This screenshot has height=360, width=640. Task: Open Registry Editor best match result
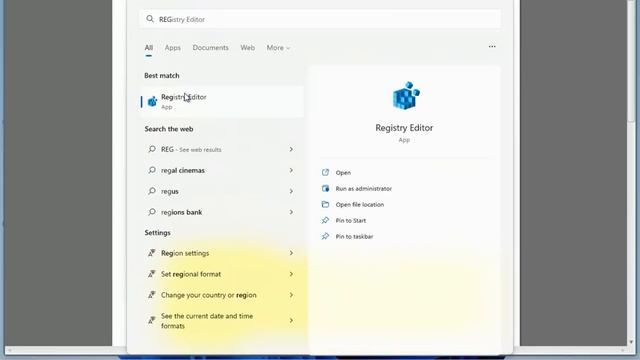[x=222, y=102]
